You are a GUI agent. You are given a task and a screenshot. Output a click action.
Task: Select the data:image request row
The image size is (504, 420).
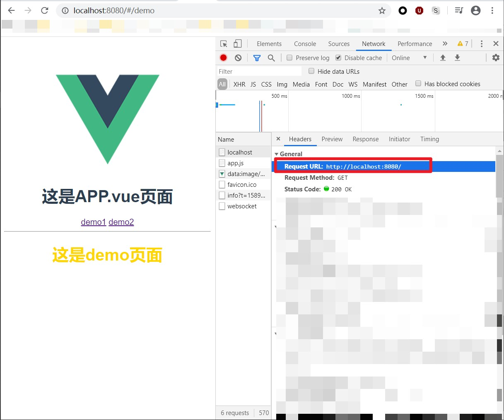click(x=244, y=174)
